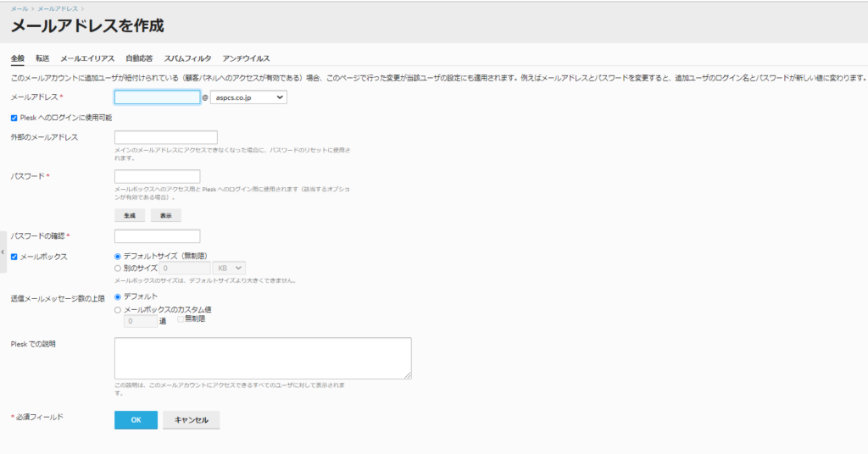Viewport: 868px width, 454px height.
Task: Uncheck Plesk へのログインに使用可能 checkbox
Action: point(14,118)
